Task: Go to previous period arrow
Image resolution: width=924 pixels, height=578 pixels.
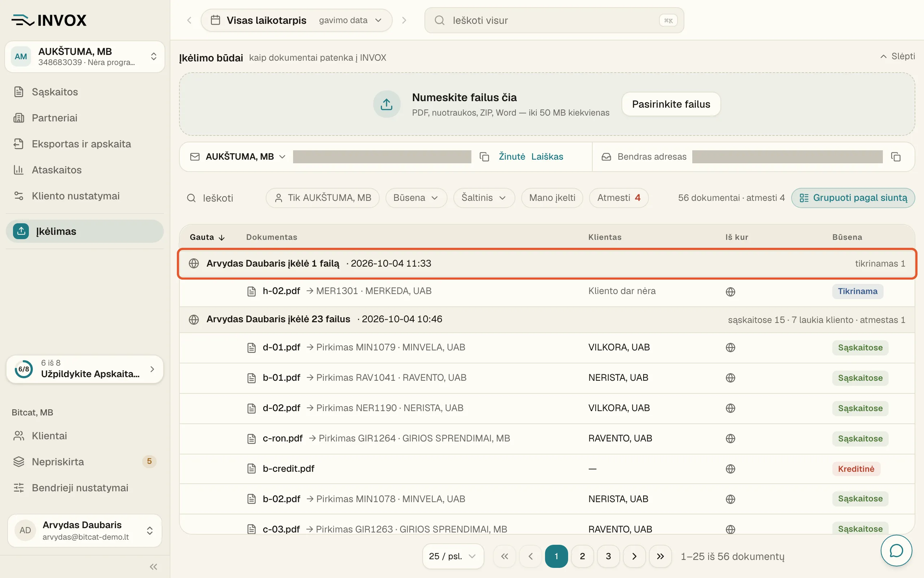Action: click(x=189, y=20)
